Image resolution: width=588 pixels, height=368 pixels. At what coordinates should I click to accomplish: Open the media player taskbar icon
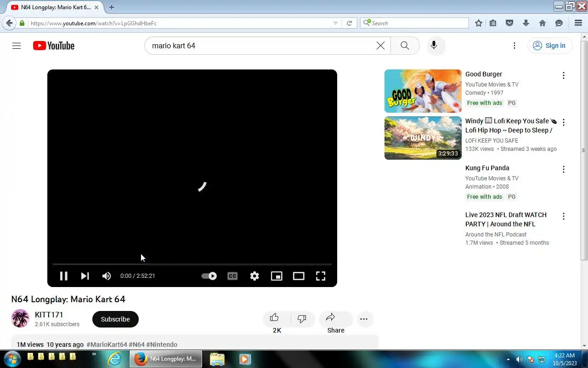click(245, 359)
